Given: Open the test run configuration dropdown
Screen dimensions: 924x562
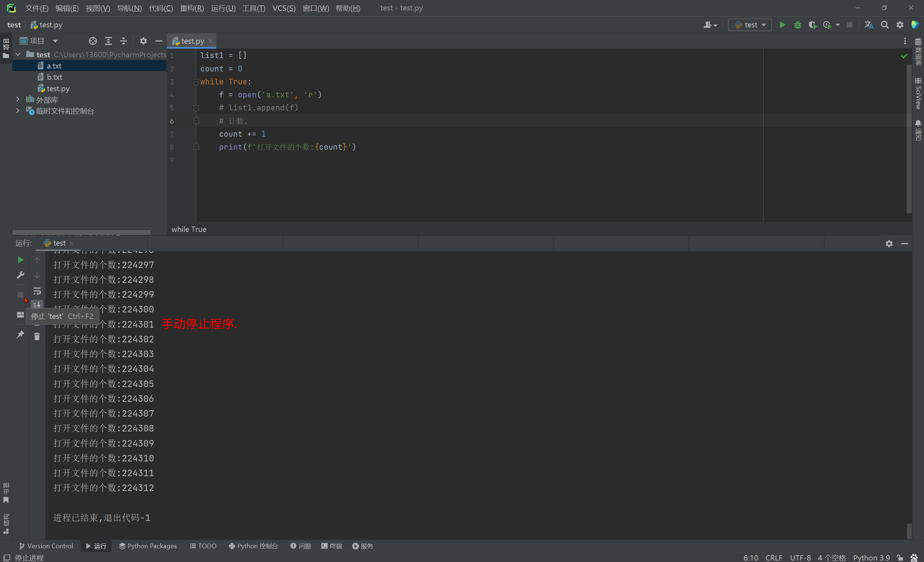Looking at the screenshot, I should (x=750, y=25).
